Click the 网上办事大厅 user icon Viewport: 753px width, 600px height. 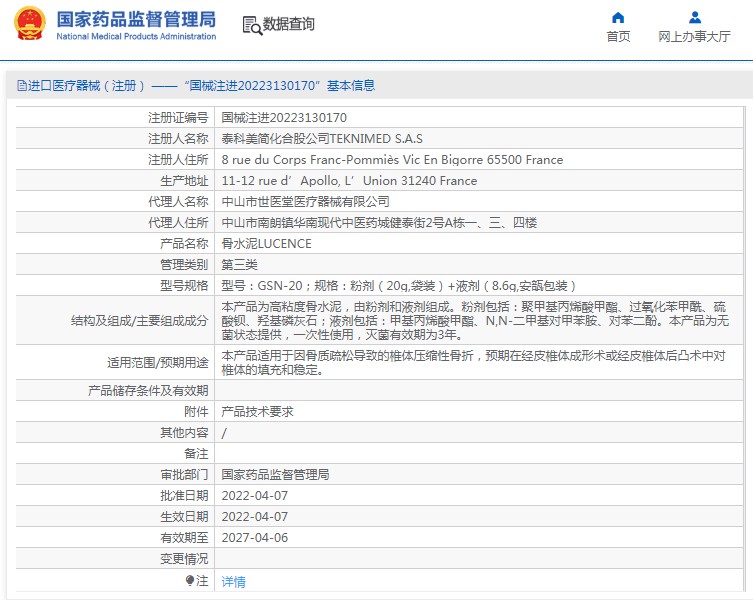(x=694, y=18)
